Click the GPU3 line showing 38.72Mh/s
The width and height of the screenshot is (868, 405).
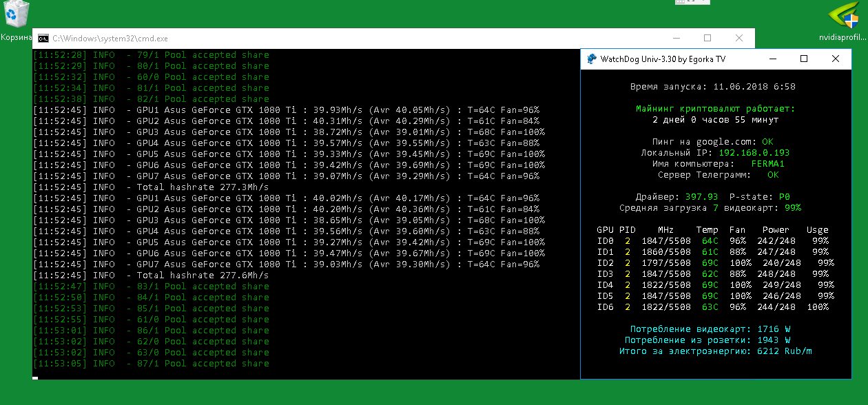pyautogui.click(x=289, y=132)
